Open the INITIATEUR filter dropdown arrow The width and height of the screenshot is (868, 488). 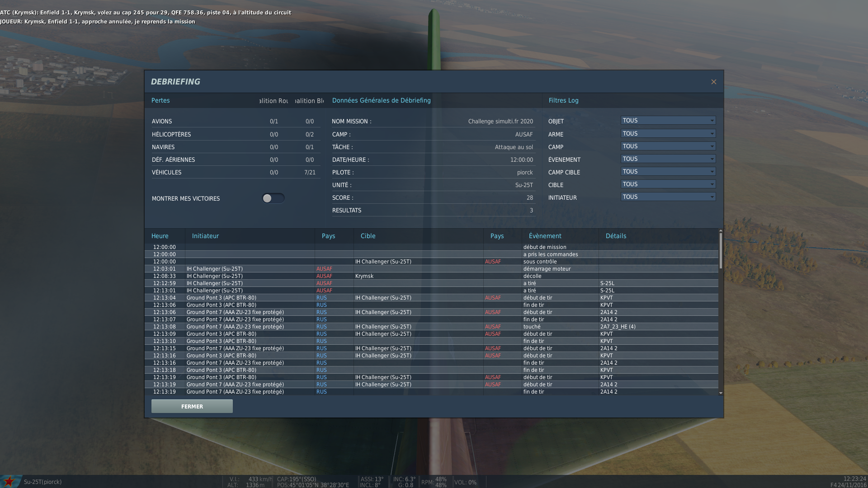point(712,197)
